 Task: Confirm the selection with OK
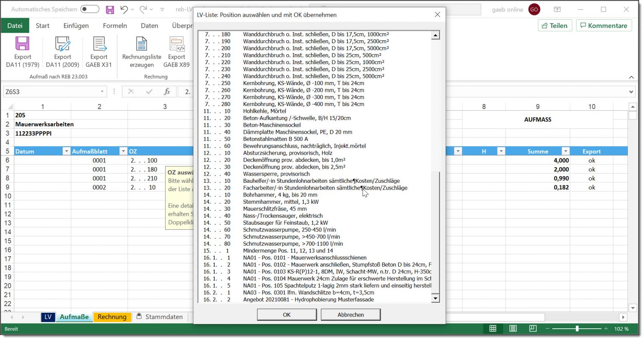(x=286, y=314)
